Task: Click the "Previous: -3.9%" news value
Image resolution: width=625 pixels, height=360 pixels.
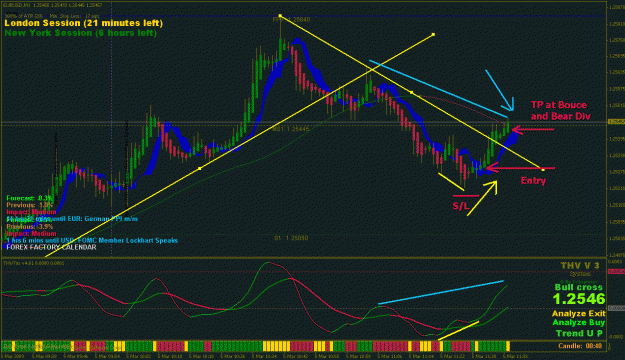Action: pyautogui.click(x=29, y=226)
